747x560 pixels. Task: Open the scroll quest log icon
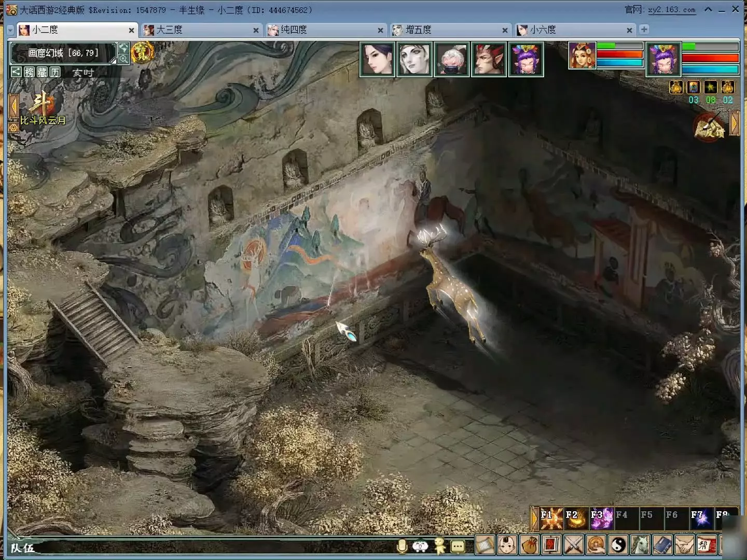point(486,545)
